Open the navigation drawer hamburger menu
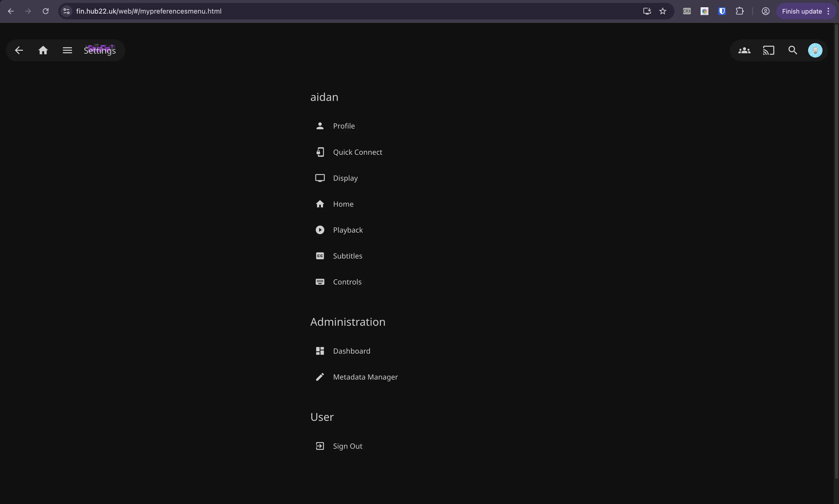The height and width of the screenshot is (504, 839). 67,50
